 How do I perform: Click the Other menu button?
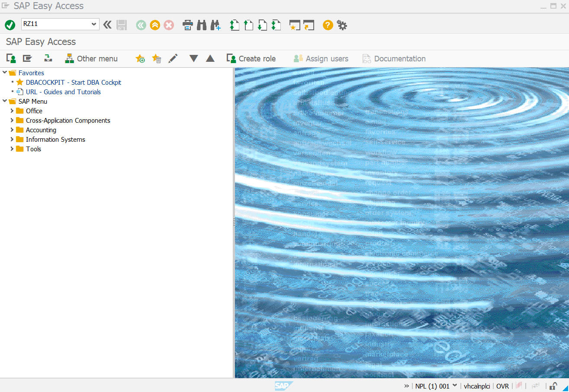(x=91, y=58)
